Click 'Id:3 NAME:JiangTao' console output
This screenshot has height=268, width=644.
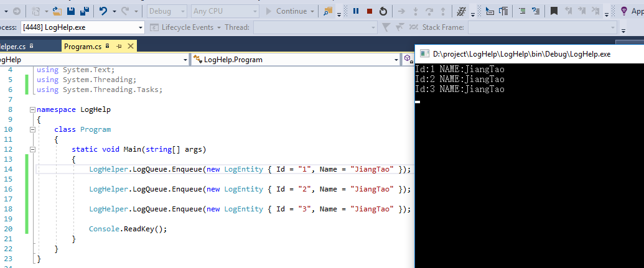(x=460, y=90)
